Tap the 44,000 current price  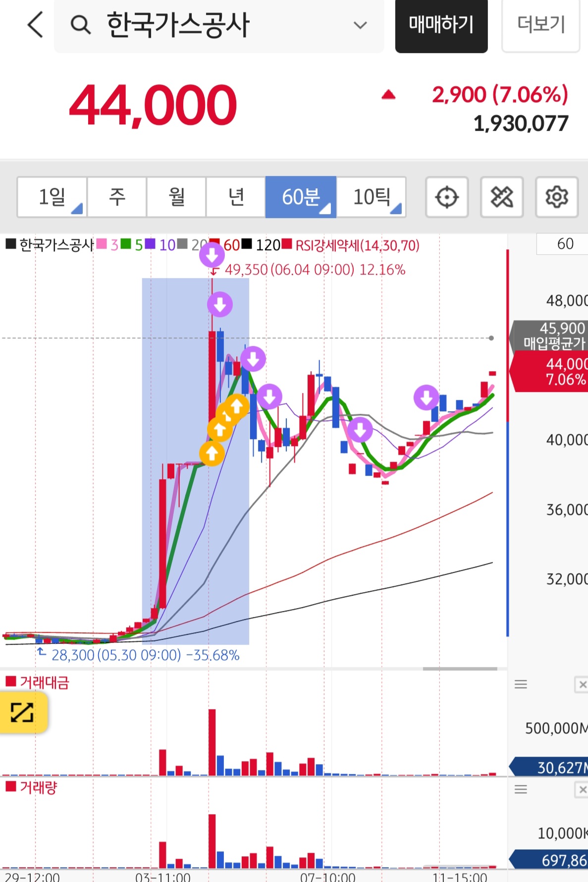click(153, 105)
